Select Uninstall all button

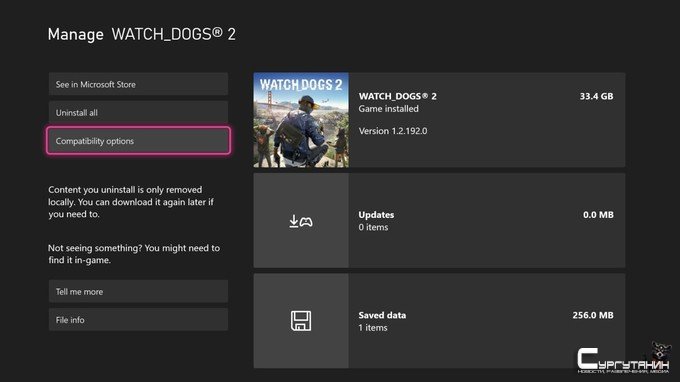click(138, 112)
